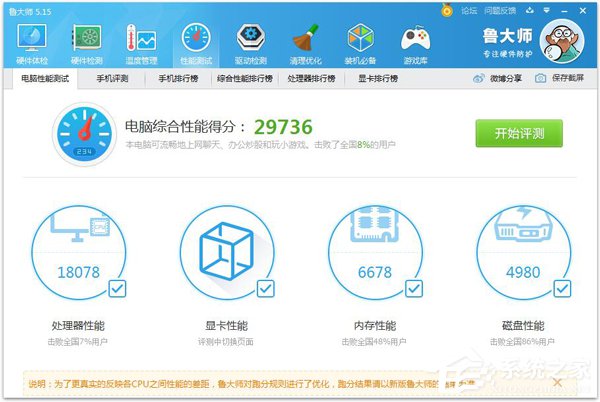Open the 清理优化 cleanup broom icon
This screenshot has height=402, width=600.
point(305,44)
